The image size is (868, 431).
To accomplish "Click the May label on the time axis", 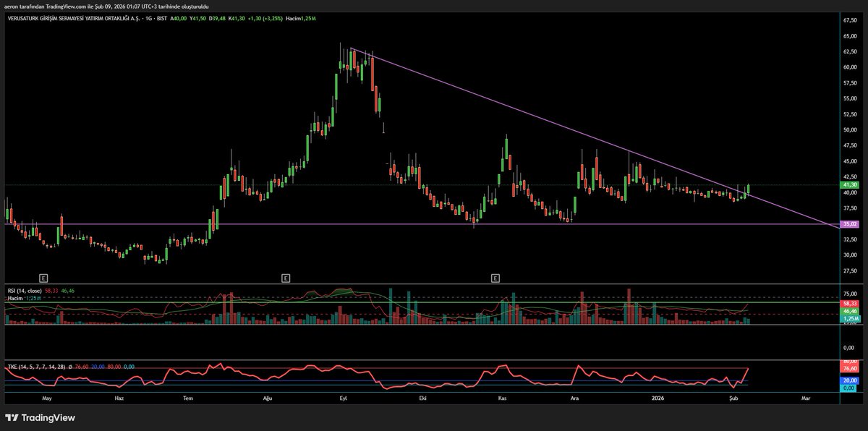I will [48, 398].
